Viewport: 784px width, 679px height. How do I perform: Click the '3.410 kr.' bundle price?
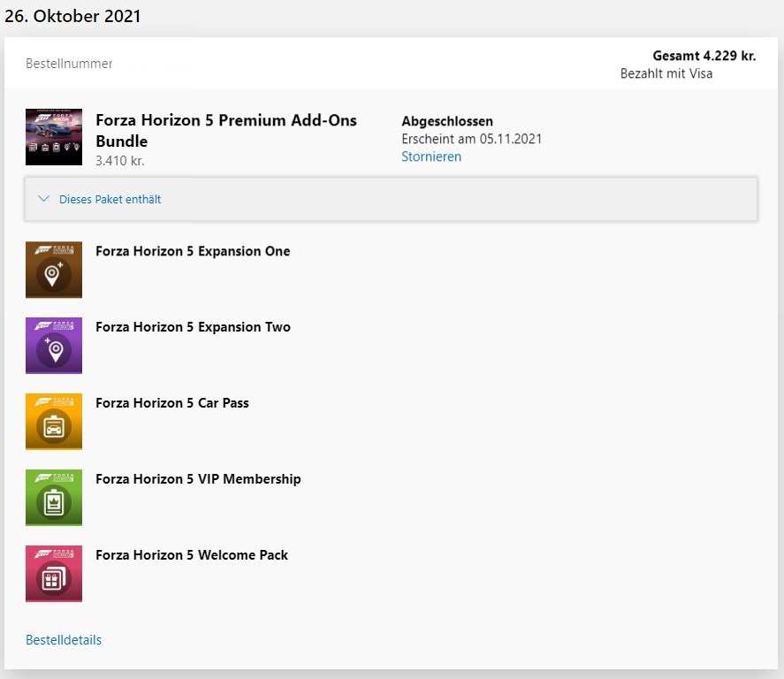(120, 161)
